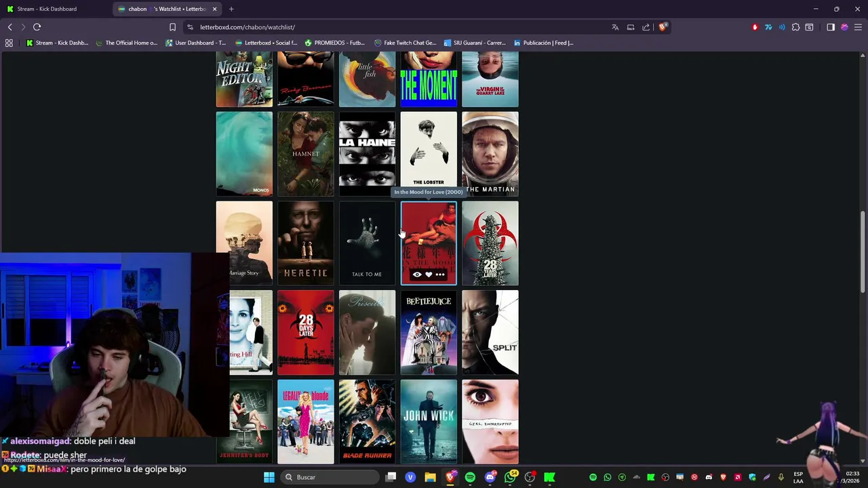Click the page vertical scrollbar thumb
This screenshot has height=488, width=868.
click(863, 252)
